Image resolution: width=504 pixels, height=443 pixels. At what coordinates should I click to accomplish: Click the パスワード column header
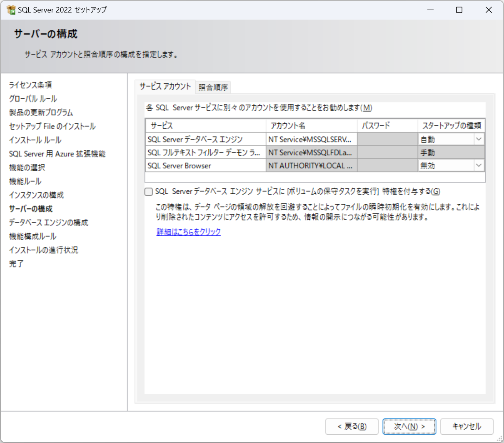point(388,125)
